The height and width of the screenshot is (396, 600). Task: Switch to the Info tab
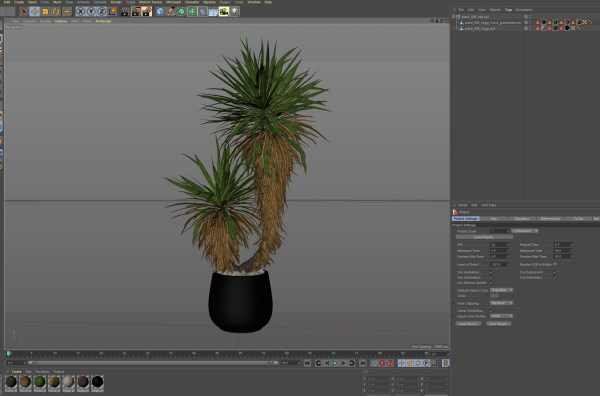click(494, 218)
